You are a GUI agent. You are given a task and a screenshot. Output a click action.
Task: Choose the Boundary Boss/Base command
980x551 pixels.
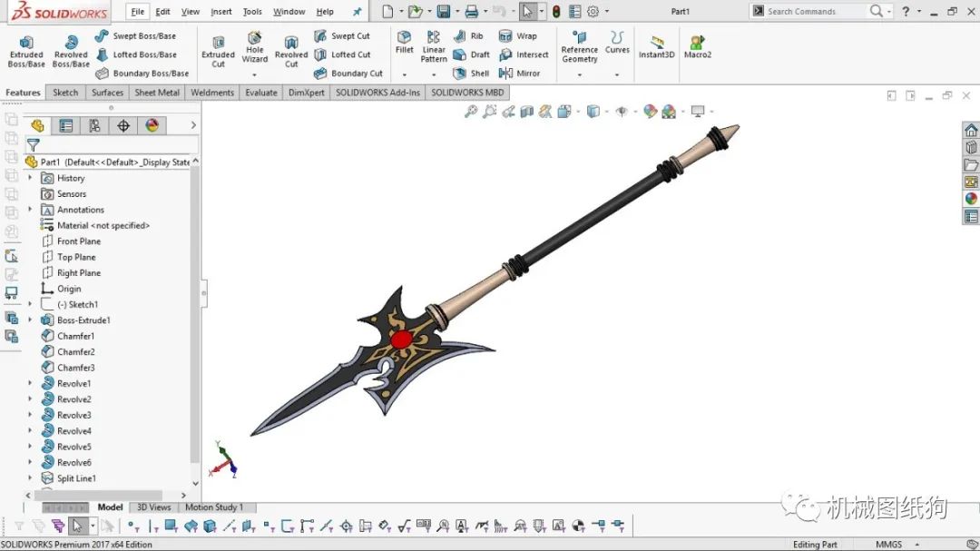142,74
